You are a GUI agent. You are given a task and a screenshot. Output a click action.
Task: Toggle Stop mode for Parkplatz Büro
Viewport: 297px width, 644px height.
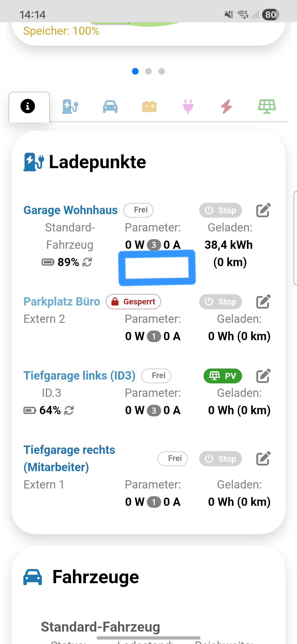(x=221, y=302)
